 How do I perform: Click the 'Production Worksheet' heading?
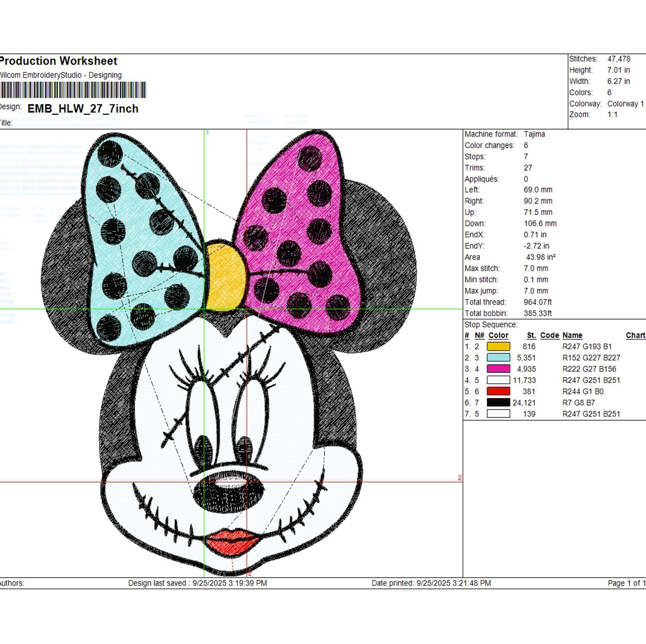tap(59, 61)
